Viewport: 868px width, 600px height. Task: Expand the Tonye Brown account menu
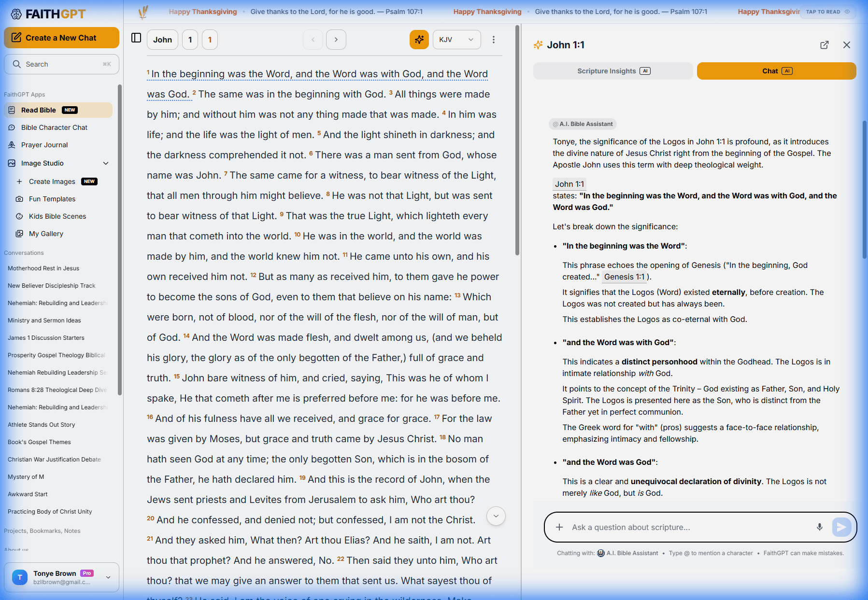click(x=108, y=577)
